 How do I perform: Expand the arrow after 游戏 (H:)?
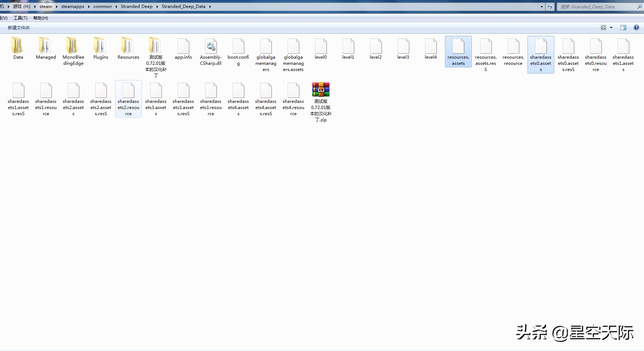point(35,7)
